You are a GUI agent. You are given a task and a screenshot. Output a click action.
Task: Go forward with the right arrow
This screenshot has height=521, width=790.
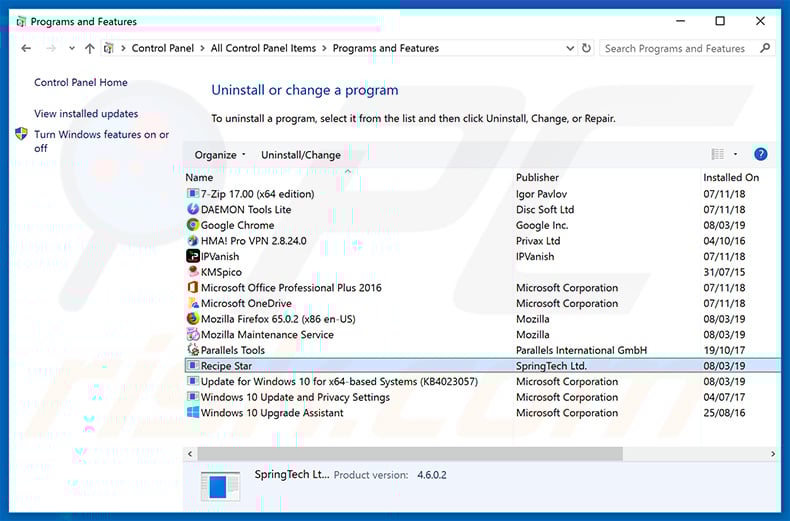[x=51, y=48]
